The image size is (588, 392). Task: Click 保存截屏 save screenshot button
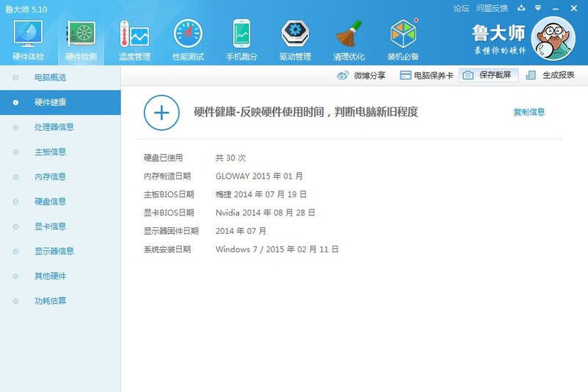click(489, 75)
